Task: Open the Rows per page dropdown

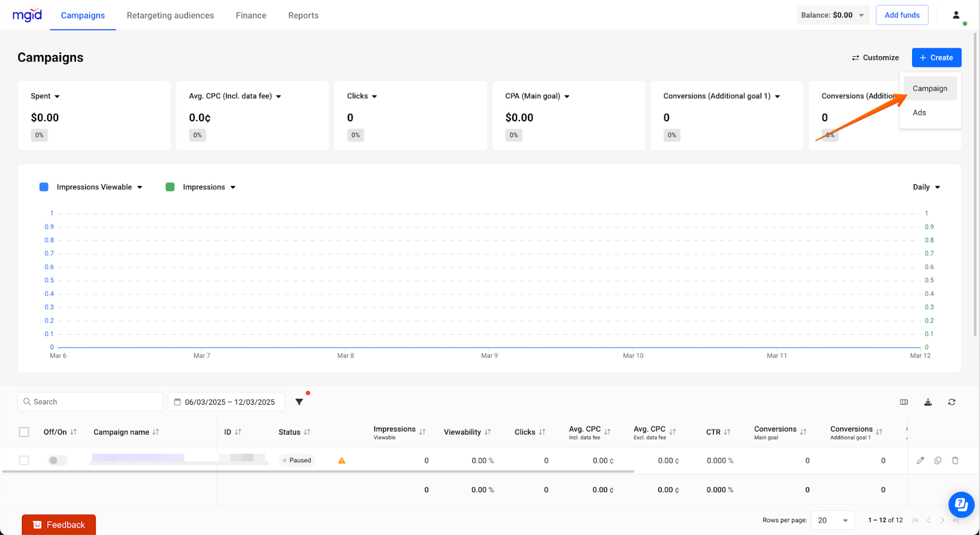Action: point(832,520)
